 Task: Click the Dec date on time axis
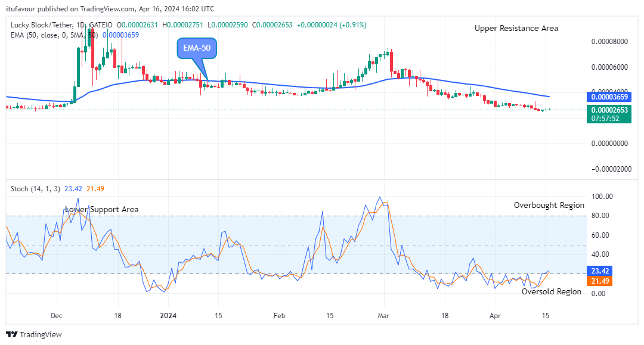pos(56,316)
